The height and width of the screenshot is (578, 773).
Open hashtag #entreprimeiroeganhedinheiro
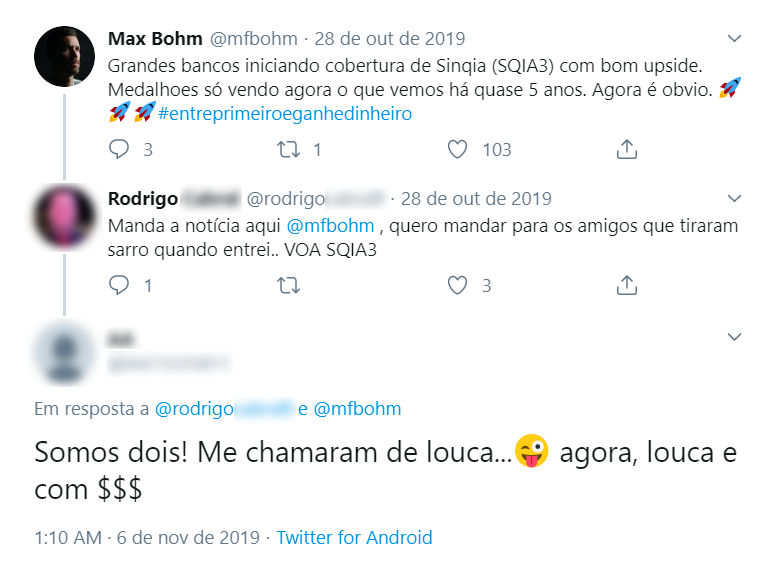[285, 113]
